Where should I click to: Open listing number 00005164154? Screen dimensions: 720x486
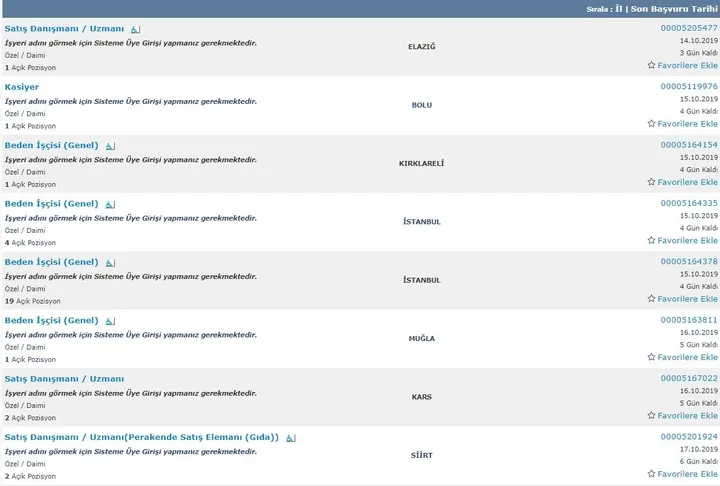pyautogui.click(x=689, y=145)
